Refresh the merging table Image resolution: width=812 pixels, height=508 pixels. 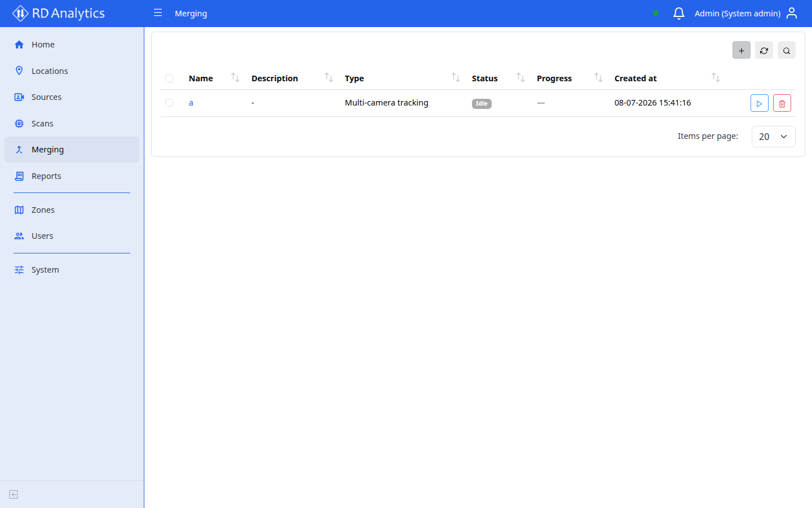(x=764, y=50)
